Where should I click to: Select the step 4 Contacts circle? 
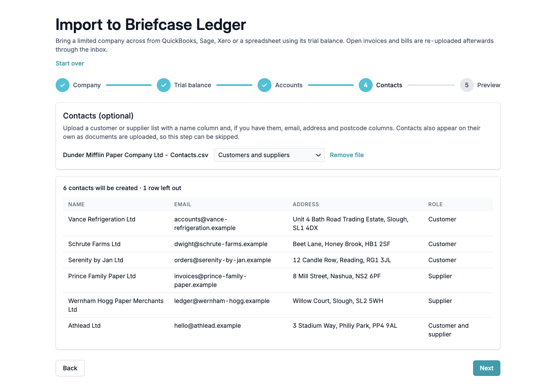click(x=366, y=85)
